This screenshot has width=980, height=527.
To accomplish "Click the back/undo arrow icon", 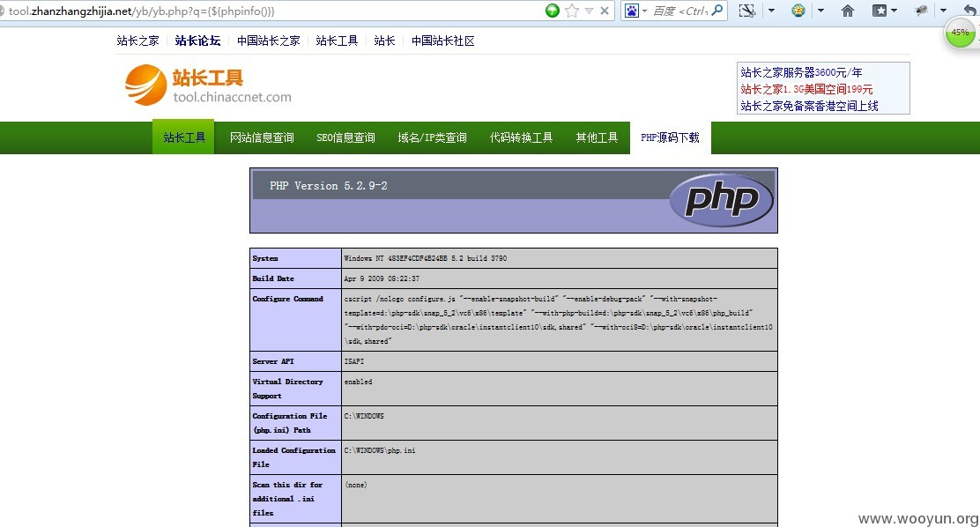I will [970, 11].
